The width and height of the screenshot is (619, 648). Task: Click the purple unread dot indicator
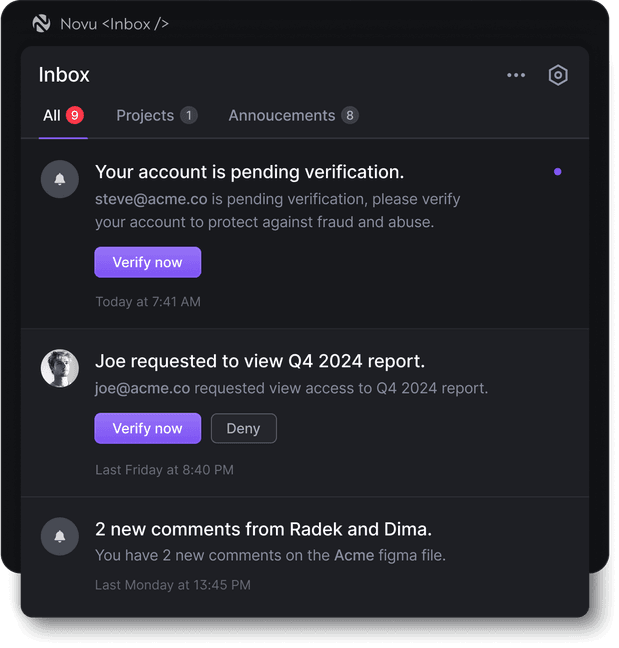click(x=557, y=172)
